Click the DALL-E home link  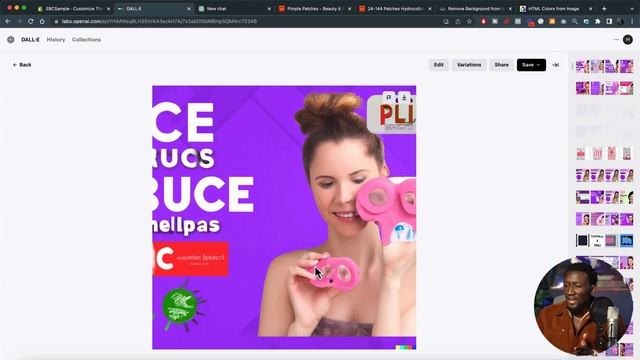click(30, 40)
